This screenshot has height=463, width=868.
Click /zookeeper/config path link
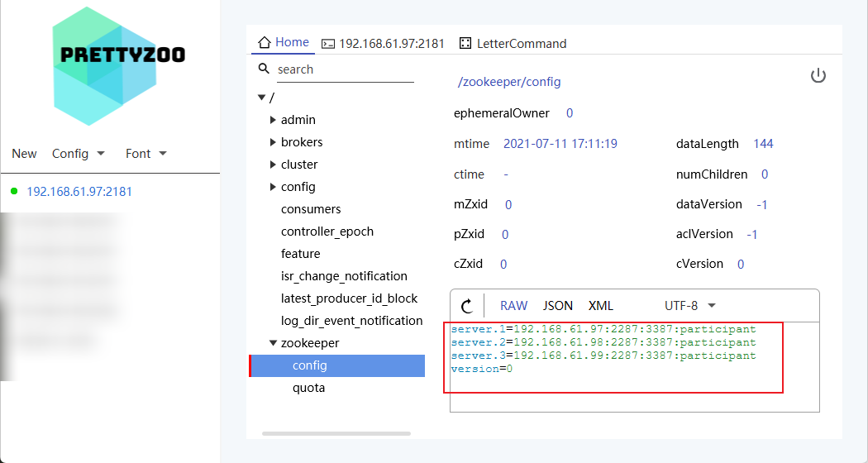tap(508, 82)
